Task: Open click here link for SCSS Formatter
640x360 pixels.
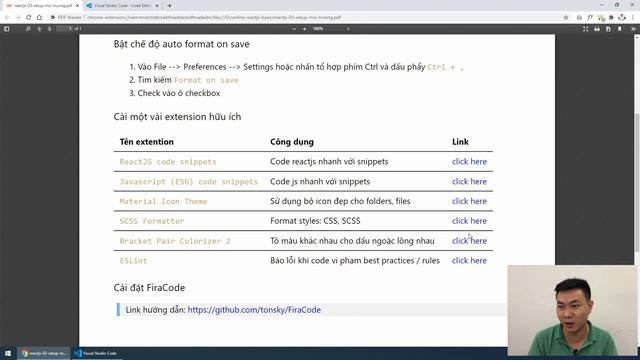Action: [469, 221]
